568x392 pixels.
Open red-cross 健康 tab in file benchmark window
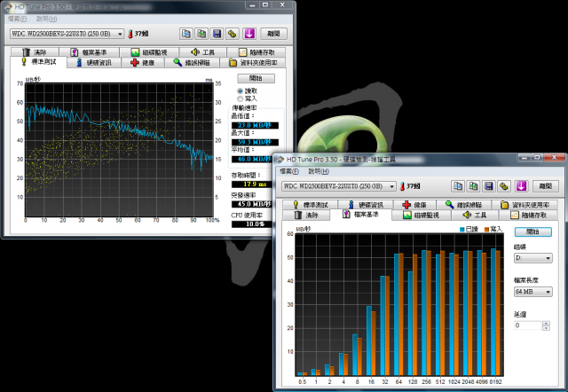(414, 205)
